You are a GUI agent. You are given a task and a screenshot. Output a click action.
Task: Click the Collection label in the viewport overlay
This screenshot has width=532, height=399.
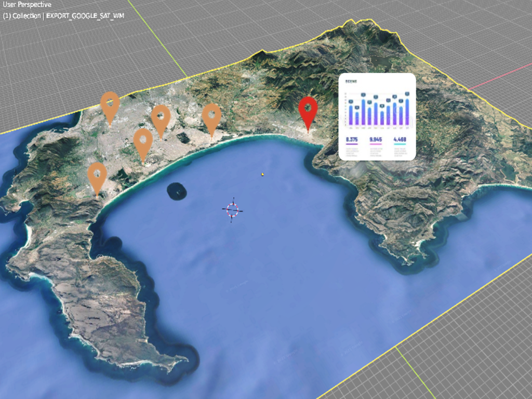[x=26, y=16]
